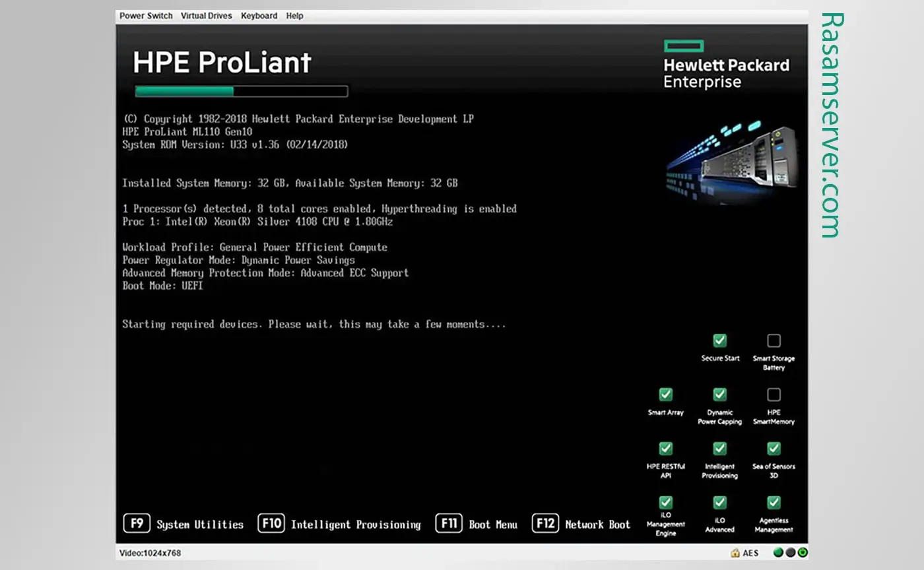Image resolution: width=924 pixels, height=570 pixels.
Task: Click the POST boot progress bar
Action: pyautogui.click(x=242, y=91)
